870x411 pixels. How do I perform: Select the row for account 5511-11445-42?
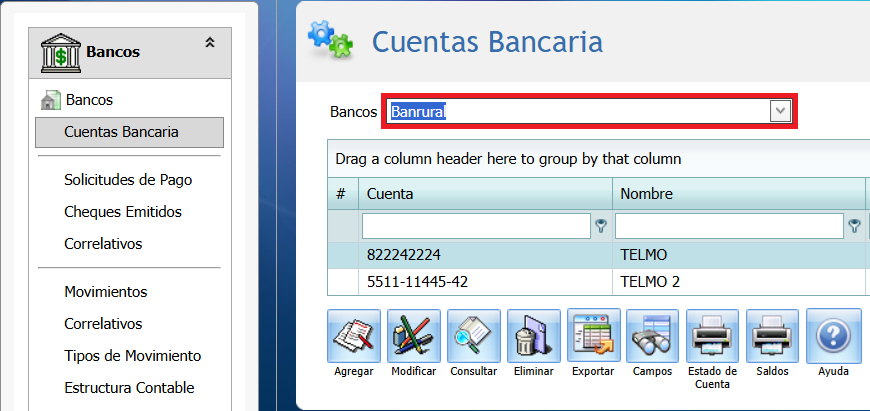pos(598,282)
